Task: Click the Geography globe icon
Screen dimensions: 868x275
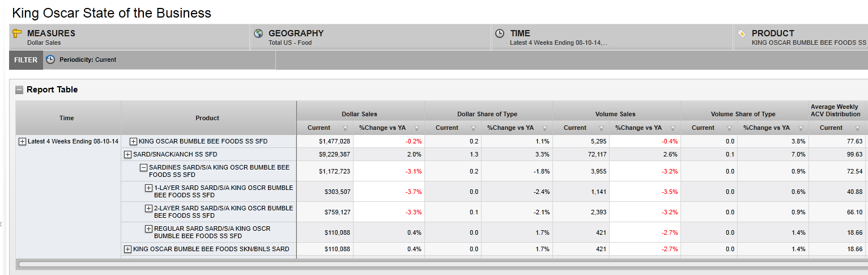Action: 258,33
